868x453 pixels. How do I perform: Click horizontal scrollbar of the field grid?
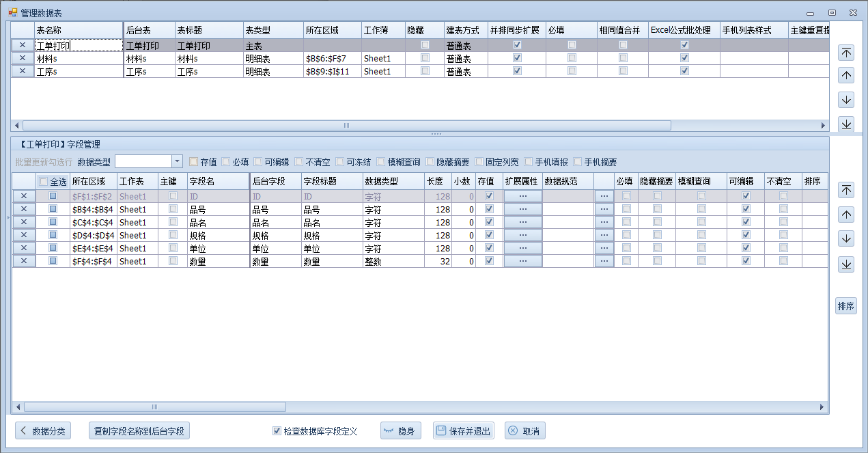tap(154, 407)
